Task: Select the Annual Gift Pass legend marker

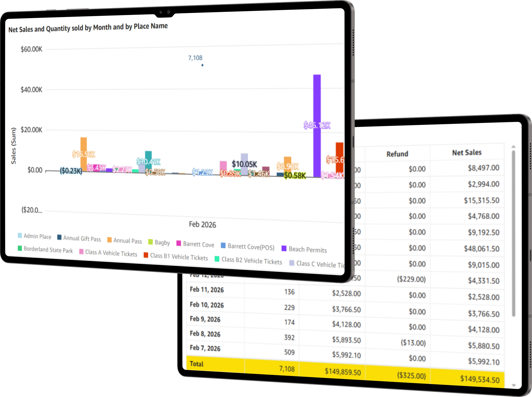Action: (59, 237)
